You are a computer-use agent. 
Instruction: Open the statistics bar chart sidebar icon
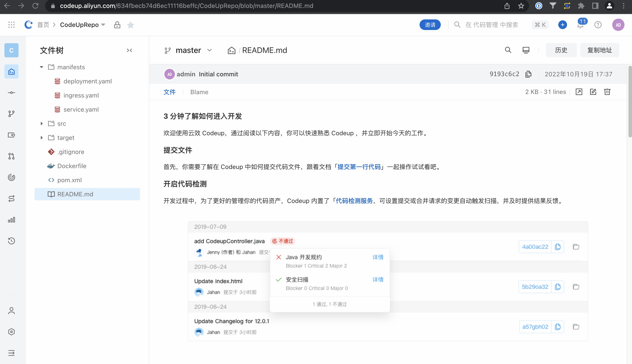click(x=11, y=220)
